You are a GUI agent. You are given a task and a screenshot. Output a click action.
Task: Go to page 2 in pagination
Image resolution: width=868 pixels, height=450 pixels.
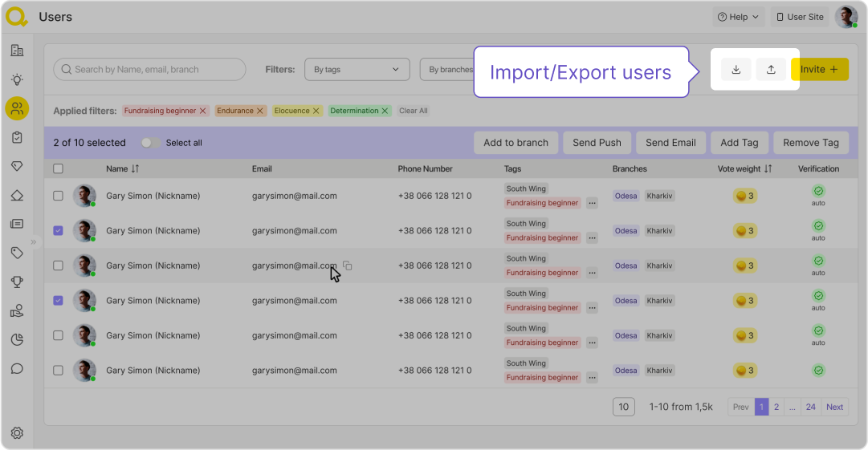776,407
